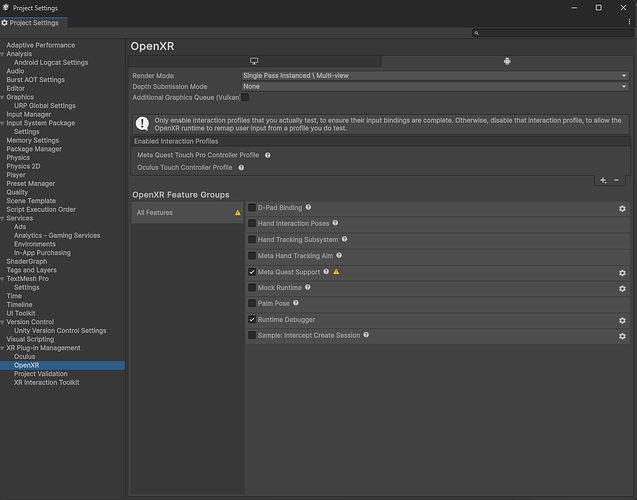The image size is (637, 500).
Task: Toggle Additional Graphics Queue (Vulkan) checkbox
Action: 245,97
